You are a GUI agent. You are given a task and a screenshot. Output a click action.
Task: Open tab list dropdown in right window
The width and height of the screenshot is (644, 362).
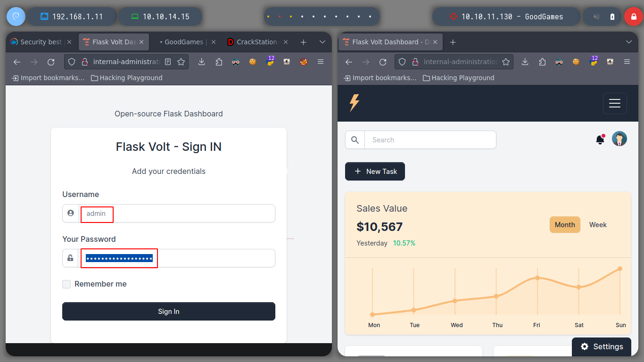pyautogui.click(x=629, y=42)
